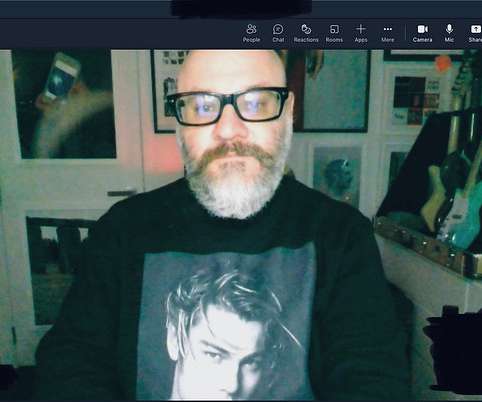This screenshot has height=402, width=482.
Task: Expand the More options menu label
Action: [388, 40]
